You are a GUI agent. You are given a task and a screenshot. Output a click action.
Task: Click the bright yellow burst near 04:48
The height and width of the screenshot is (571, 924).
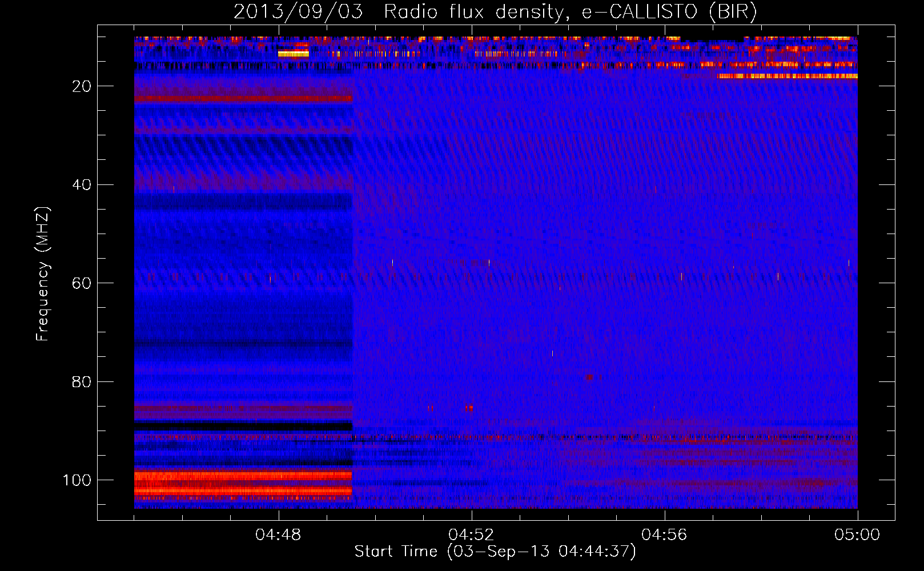[294, 54]
